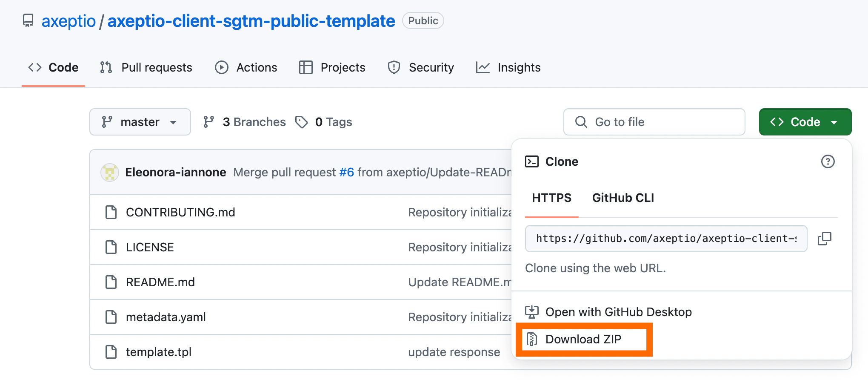Screen dimensions: 868x380
Task: Open the Projects tab
Action: tap(332, 67)
